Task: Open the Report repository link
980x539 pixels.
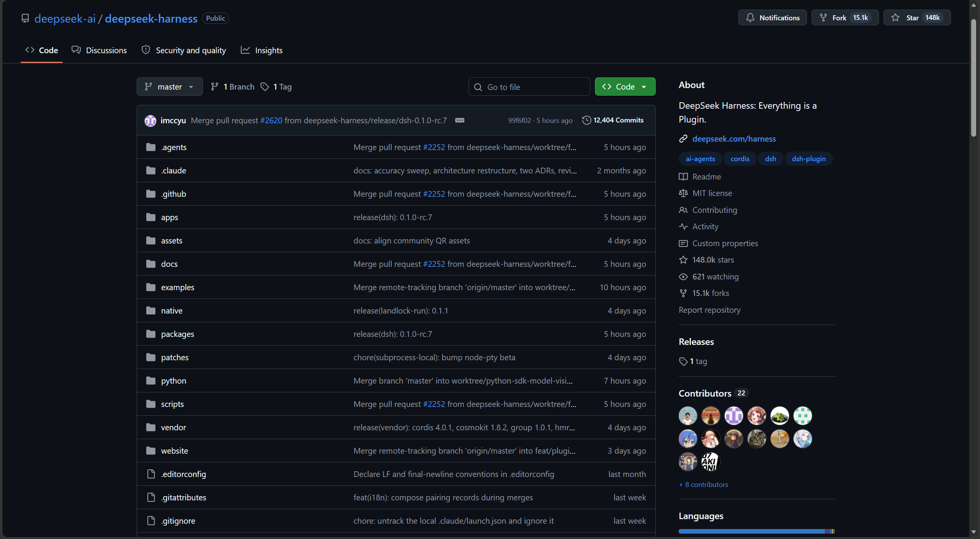Action: pos(710,310)
